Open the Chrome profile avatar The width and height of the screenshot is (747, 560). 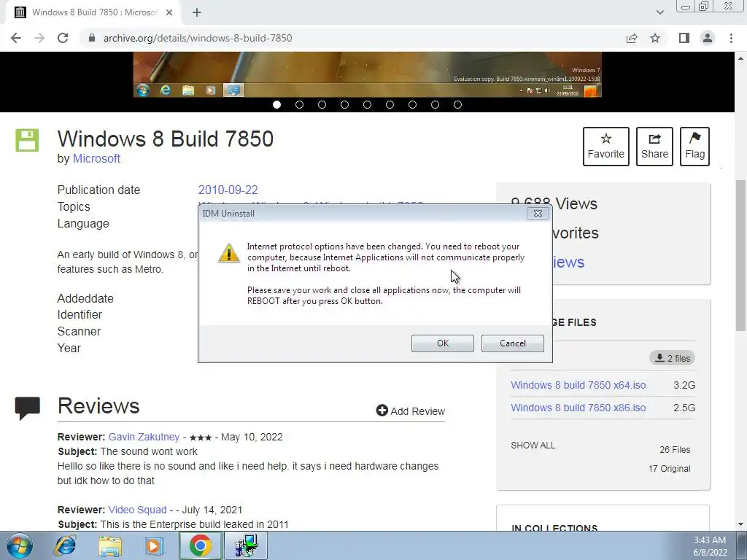click(708, 38)
